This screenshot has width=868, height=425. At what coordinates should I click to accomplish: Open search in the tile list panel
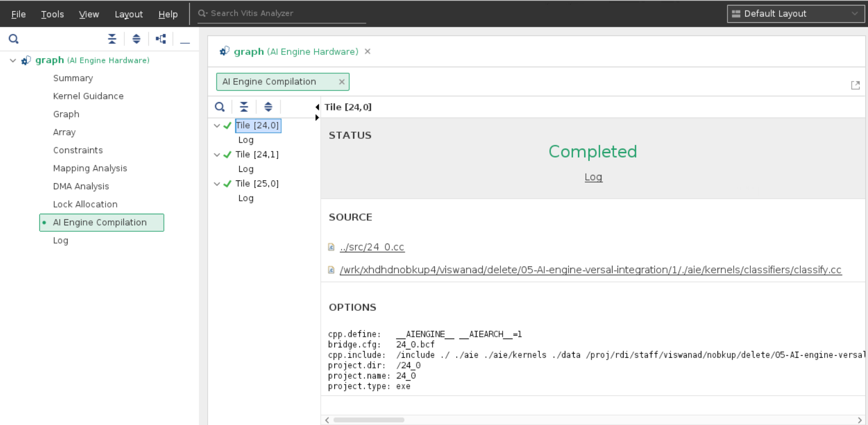click(219, 107)
